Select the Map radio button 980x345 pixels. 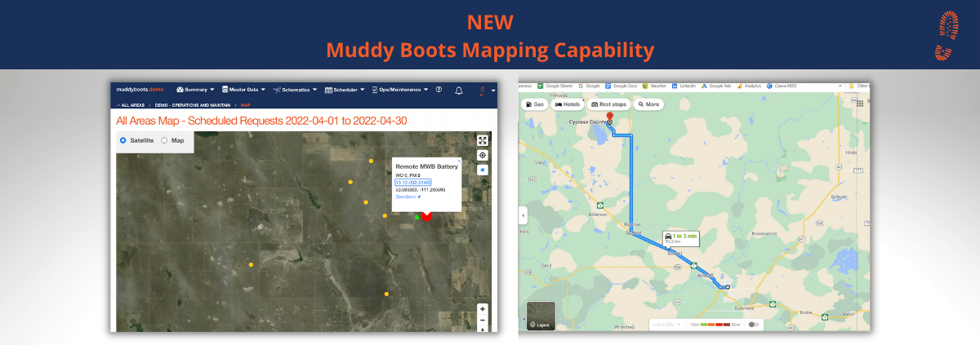164,140
